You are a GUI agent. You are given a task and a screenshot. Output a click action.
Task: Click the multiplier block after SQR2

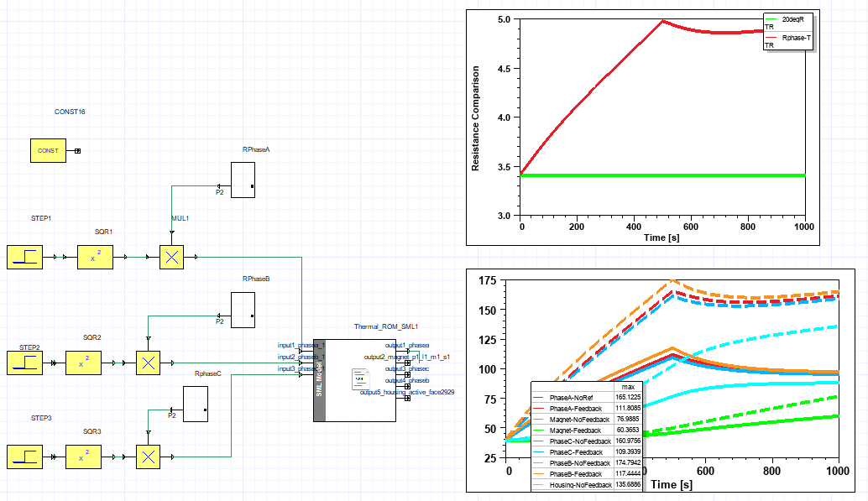pyautogui.click(x=148, y=363)
